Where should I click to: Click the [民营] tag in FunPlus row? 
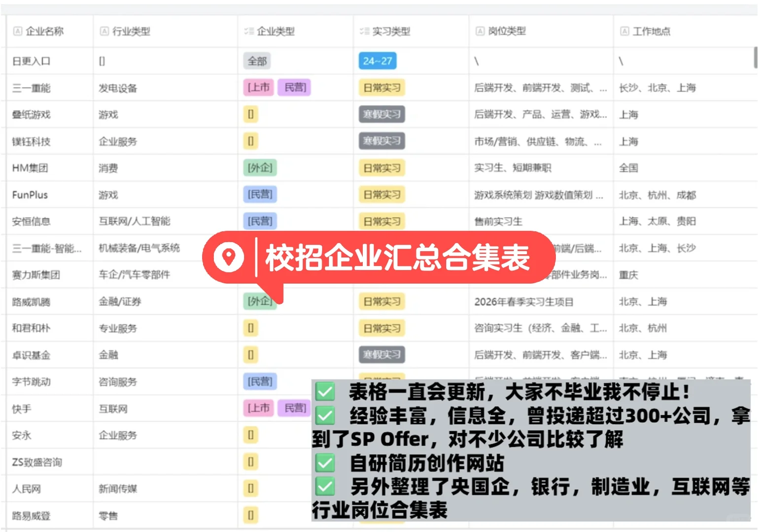coord(260,194)
